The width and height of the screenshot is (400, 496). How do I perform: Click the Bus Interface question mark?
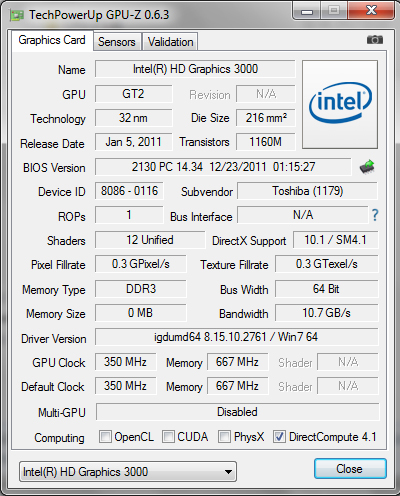tap(375, 215)
